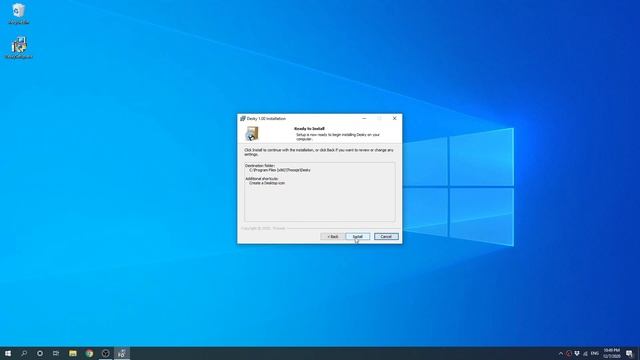Image resolution: width=640 pixels, height=360 pixels.
Task: Click the round dark app taskbar icon
Action: [x=105, y=353]
